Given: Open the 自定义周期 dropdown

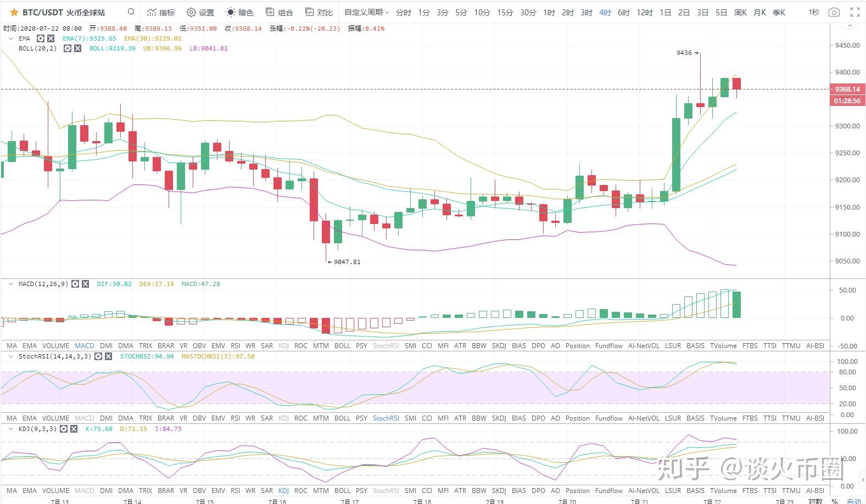Looking at the screenshot, I should [366, 12].
